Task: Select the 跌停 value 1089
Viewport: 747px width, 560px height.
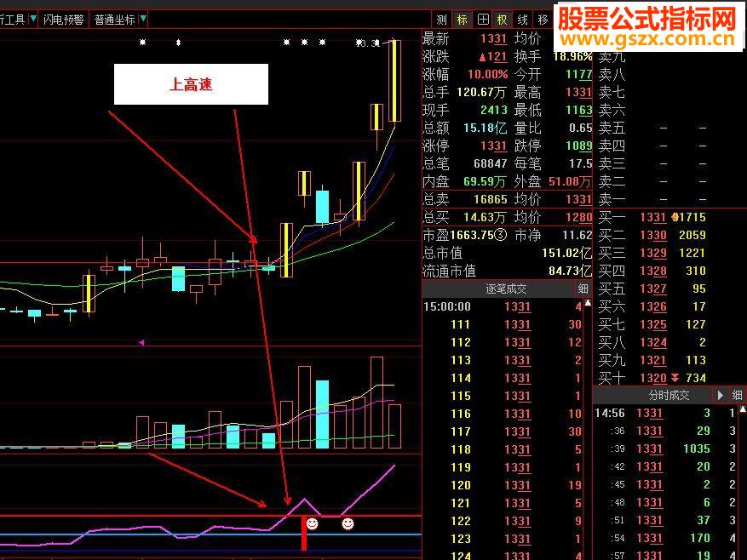Action: (x=578, y=146)
